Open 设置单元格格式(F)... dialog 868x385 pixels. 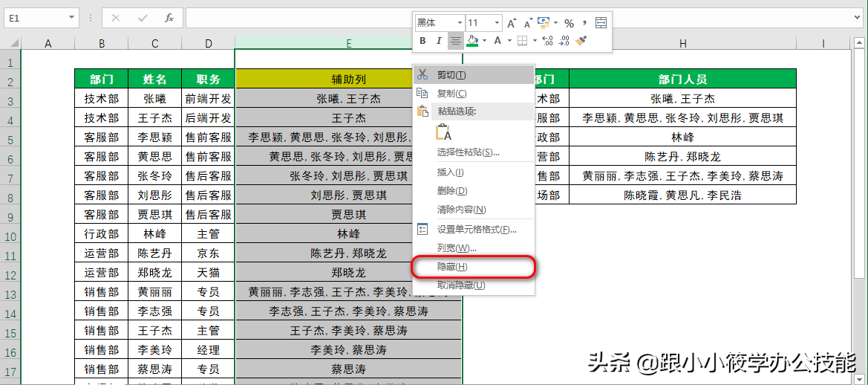tap(474, 230)
